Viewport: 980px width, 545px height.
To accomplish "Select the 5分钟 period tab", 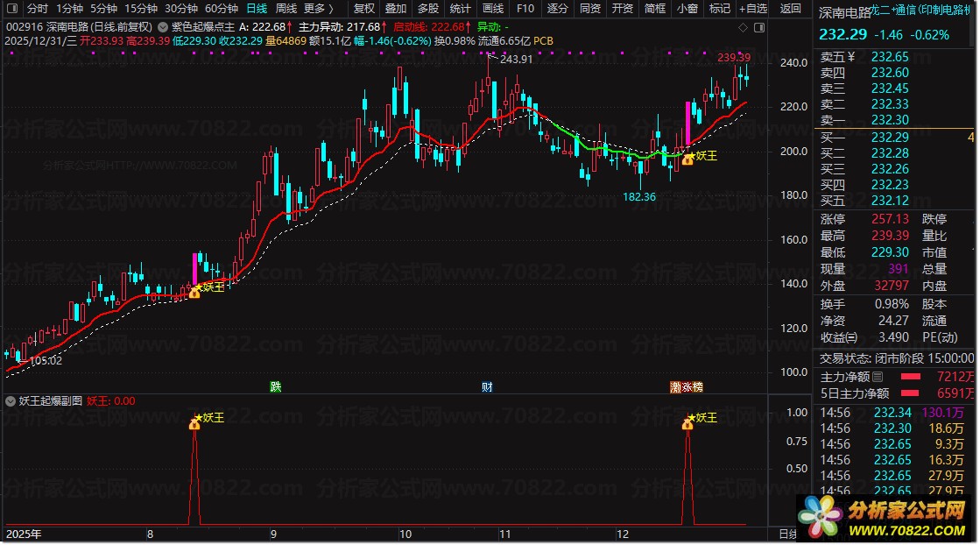I will tap(103, 9).
